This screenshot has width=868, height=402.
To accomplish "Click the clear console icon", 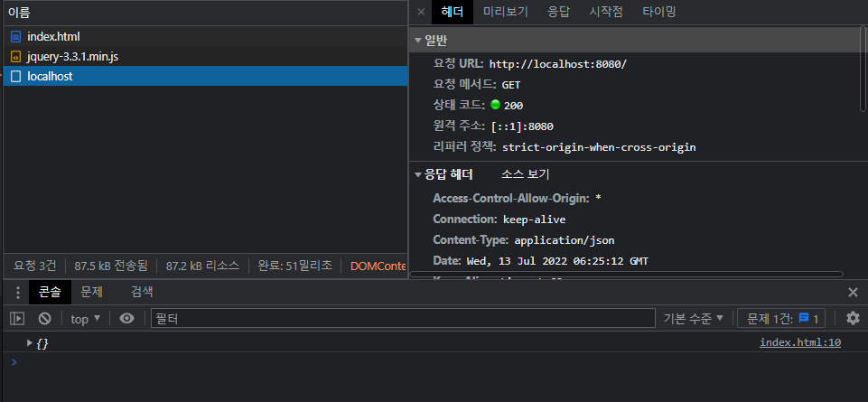I will click(x=44, y=318).
